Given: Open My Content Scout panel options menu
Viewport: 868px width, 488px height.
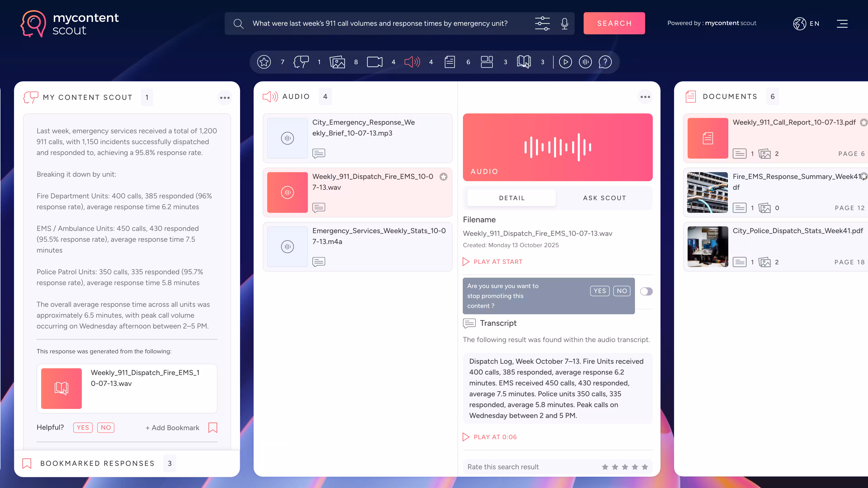Looking at the screenshot, I should pyautogui.click(x=225, y=98).
